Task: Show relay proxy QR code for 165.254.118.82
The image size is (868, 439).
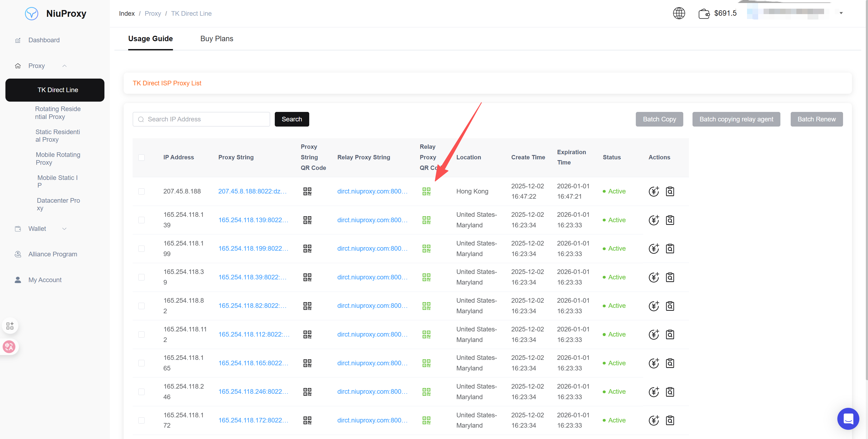Action: (x=426, y=306)
